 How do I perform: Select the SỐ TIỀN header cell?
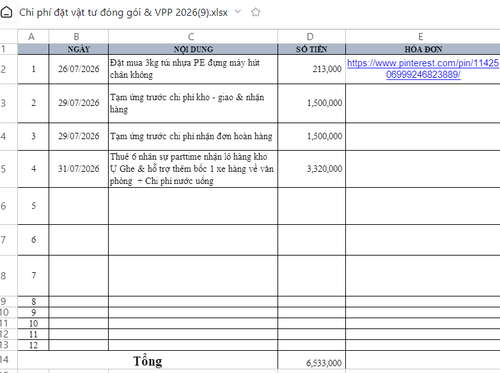coord(311,49)
